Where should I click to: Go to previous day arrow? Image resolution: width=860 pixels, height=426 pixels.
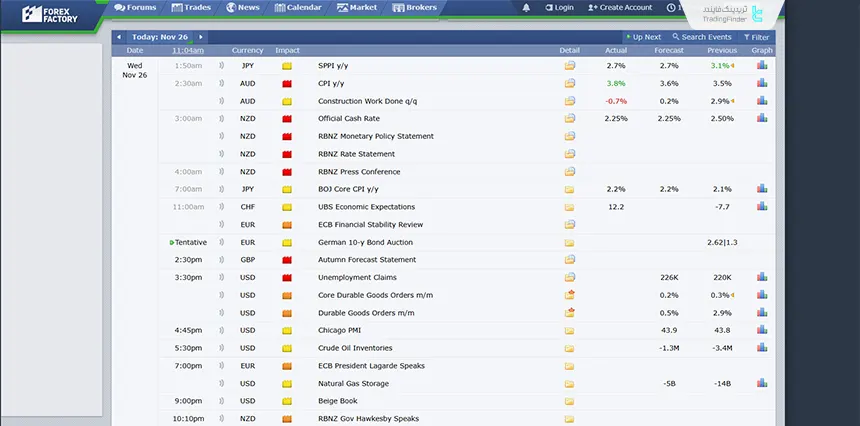tap(119, 37)
